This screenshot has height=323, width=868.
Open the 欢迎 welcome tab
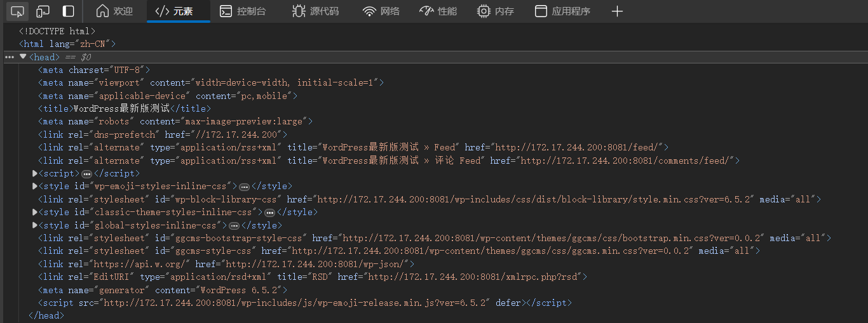pyautogui.click(x=114, y=11)
